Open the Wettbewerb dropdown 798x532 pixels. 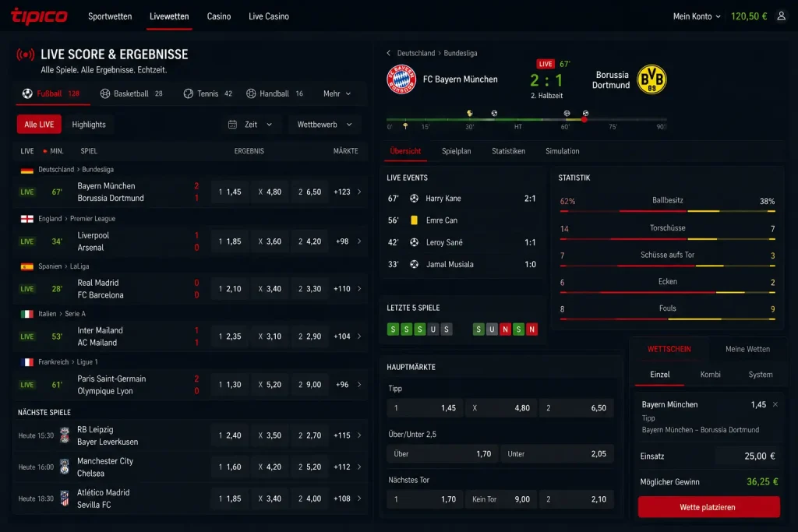(324, 125)
